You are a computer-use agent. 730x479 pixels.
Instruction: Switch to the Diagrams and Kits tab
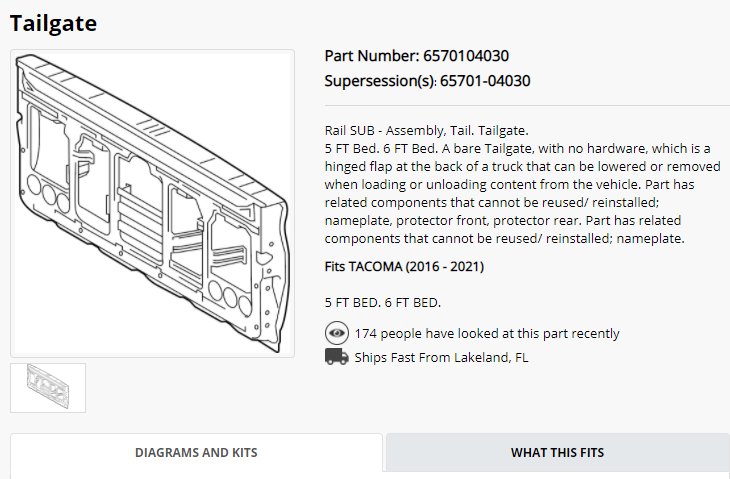196,452
